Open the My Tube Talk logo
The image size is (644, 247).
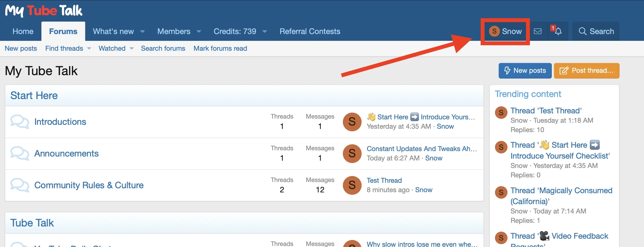[x=44, y=11]
